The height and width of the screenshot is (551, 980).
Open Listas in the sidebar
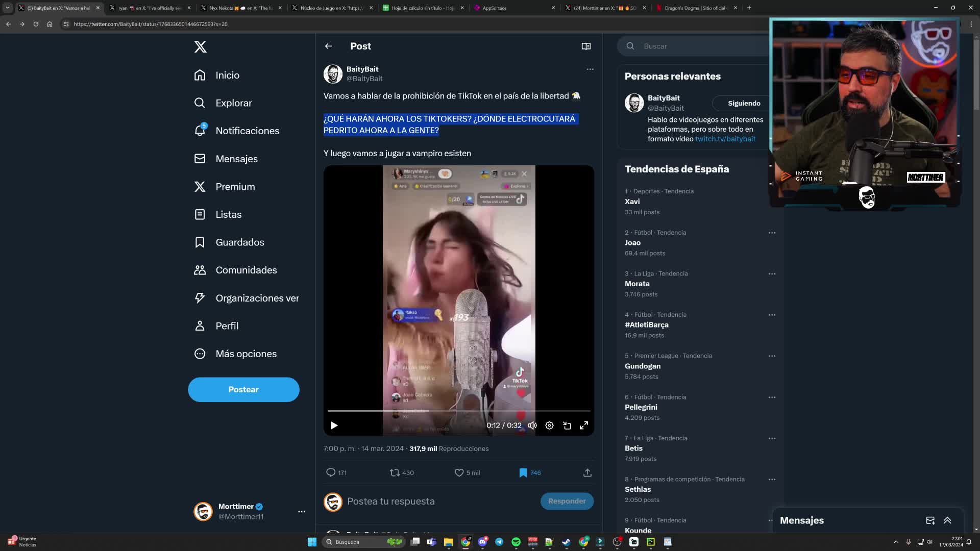218,214
